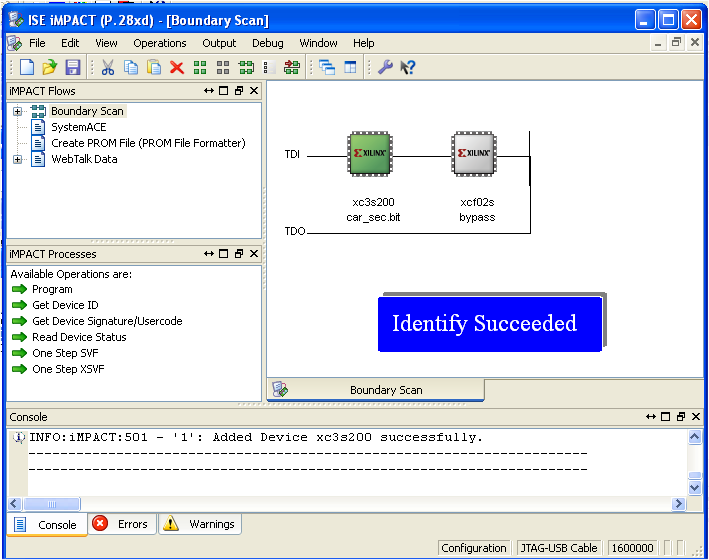This screenshot has height=560, width=709.
Task: Open the Operations menu
Action: [x=159, y=43]
